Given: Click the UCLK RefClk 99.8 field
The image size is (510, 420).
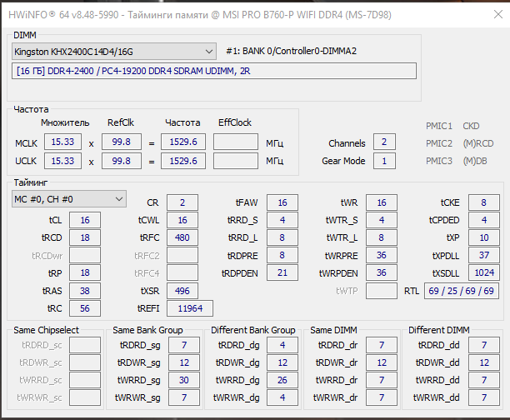Looking at the screenshot, I should pos(122,161).
